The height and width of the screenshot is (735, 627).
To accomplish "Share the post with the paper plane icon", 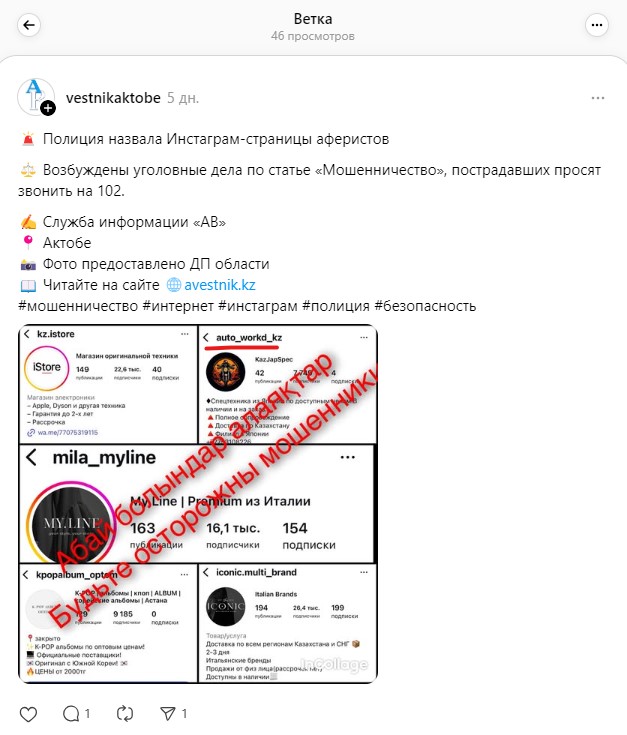I will click(x=167, y=714).
